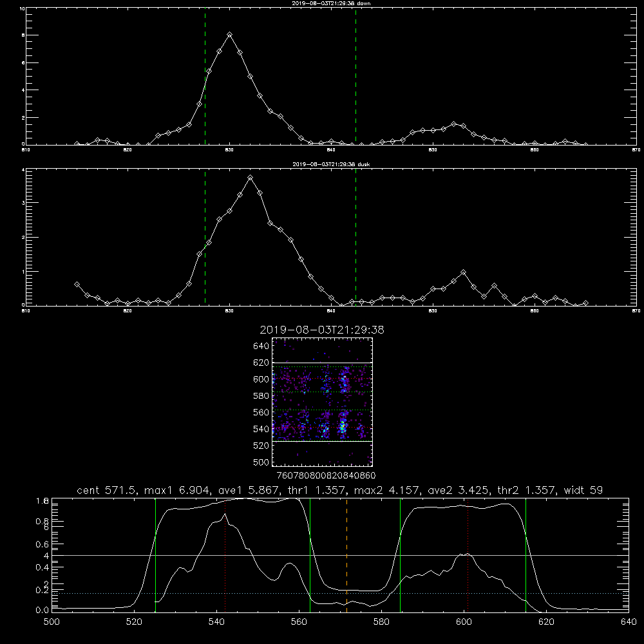644x644 pixels.
Task: Click the dusk plot title text
Action: coord(331,164)
